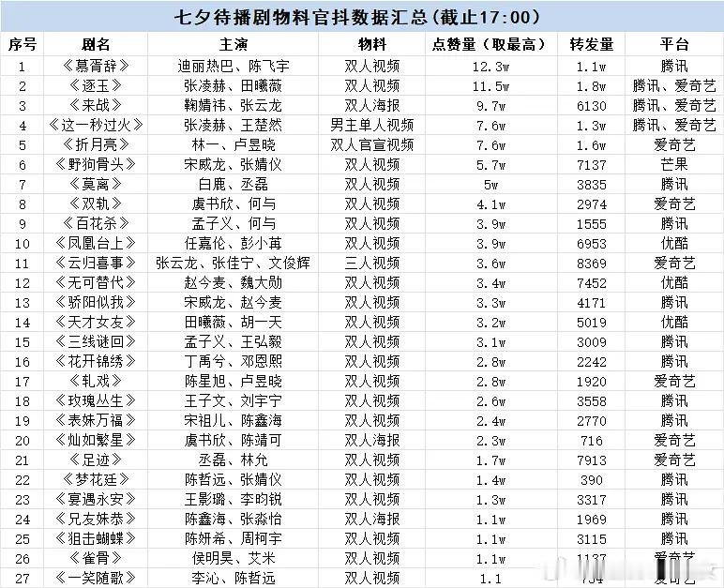The height and width of the screenshot is (588, 724).
Task: Click the shares value '390'
Action: [x=592, y=479]
